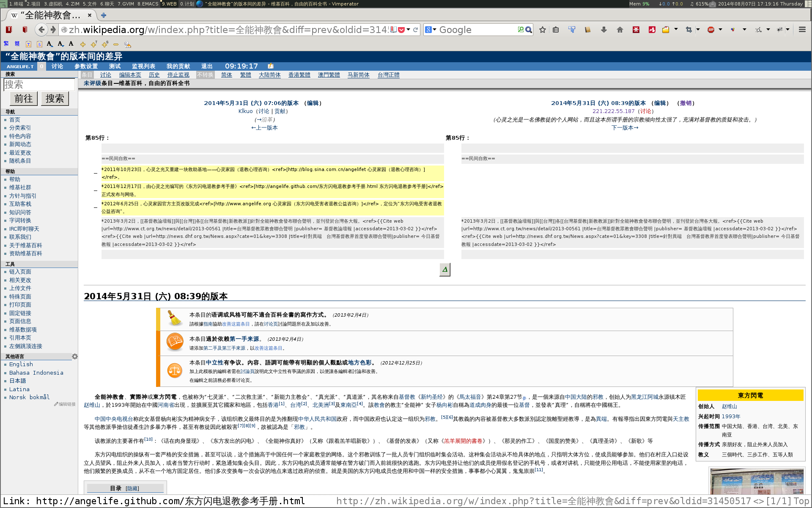Click the Home button in the toolbar
812x508 pixels.
620,30
